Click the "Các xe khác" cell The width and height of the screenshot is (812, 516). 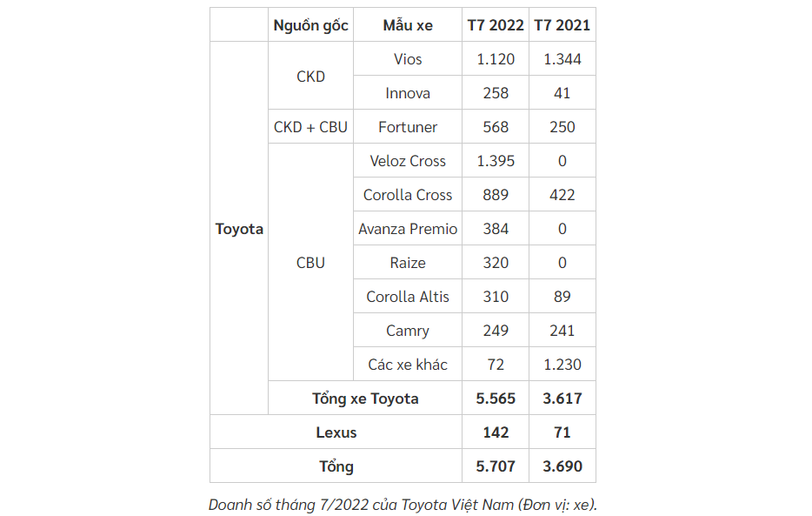coord(408,365)
